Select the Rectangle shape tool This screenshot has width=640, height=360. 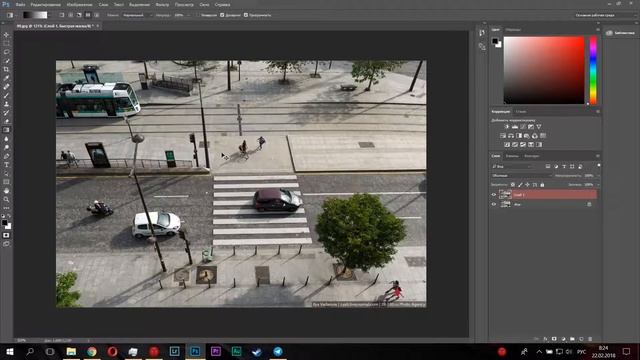tap(6, 182)
